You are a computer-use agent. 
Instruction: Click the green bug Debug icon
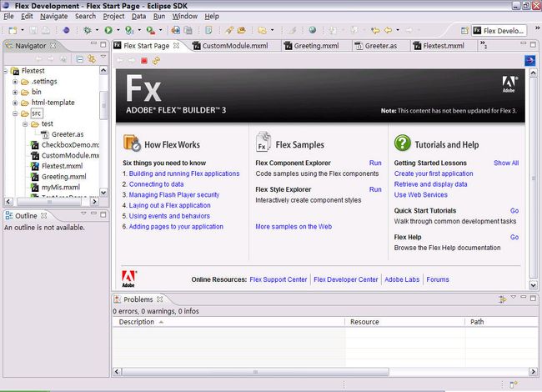click(88, 30)
